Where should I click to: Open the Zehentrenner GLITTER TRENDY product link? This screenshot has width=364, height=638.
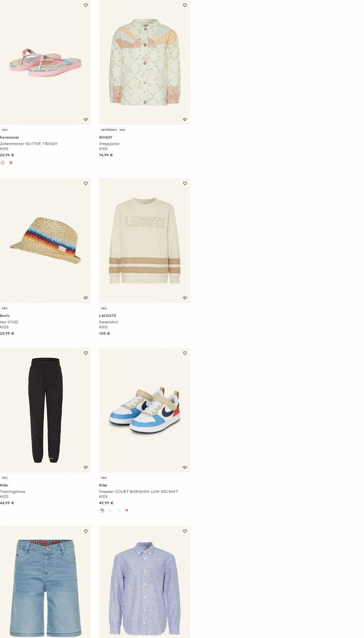click(29, 144)
